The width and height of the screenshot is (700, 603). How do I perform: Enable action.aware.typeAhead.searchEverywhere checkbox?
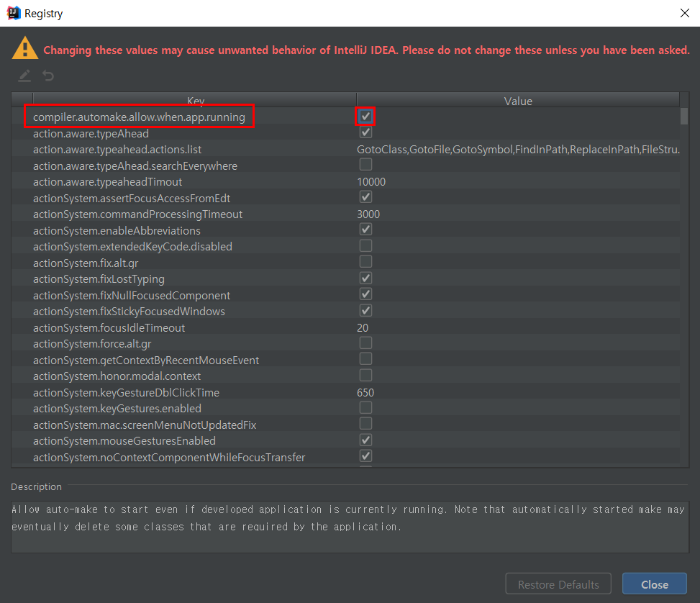[365, 165]
